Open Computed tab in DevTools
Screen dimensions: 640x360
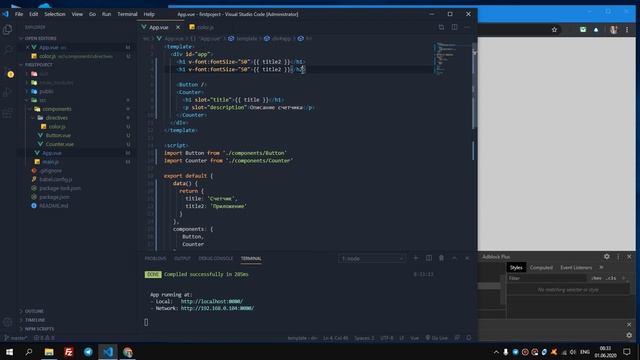coord(541,268)
